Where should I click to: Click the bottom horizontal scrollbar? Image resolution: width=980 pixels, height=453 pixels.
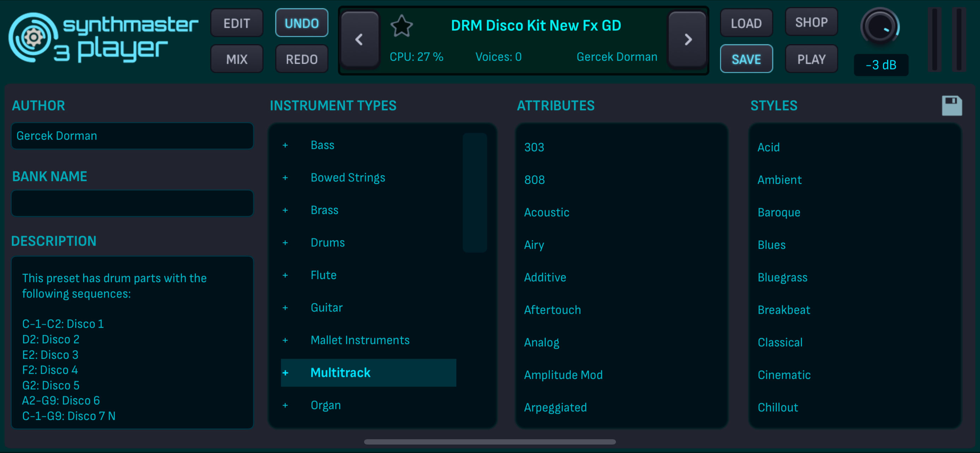coord(490,442)
